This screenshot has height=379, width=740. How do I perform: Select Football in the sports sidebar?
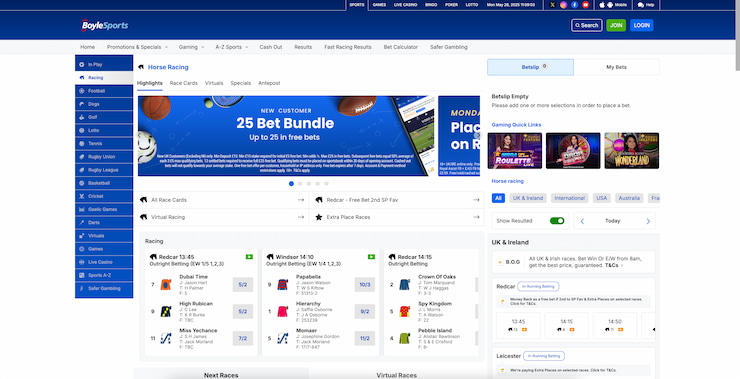[104, 91]
